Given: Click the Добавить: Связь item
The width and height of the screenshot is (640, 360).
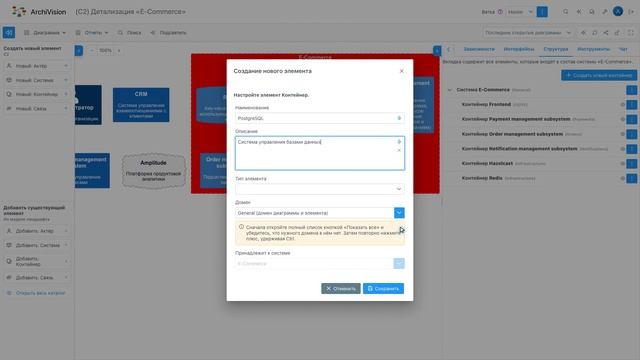Looking at the screenshot, I should point(37,278).
